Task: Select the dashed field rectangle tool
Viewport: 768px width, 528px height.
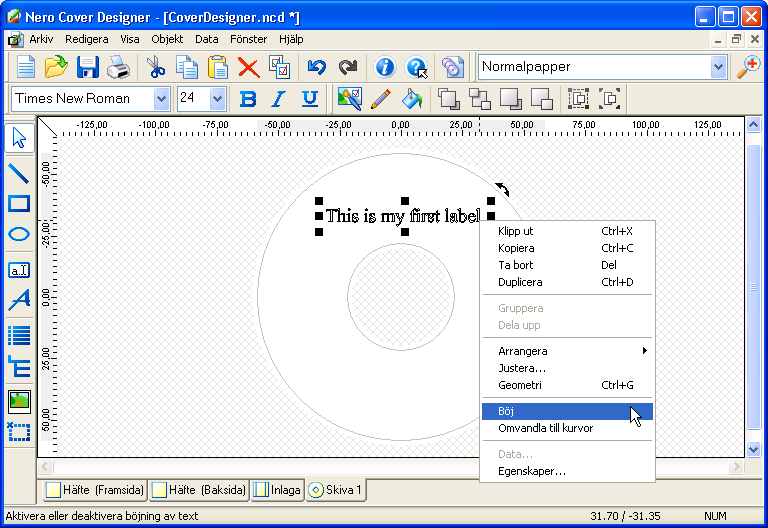Action: (19, 432)
